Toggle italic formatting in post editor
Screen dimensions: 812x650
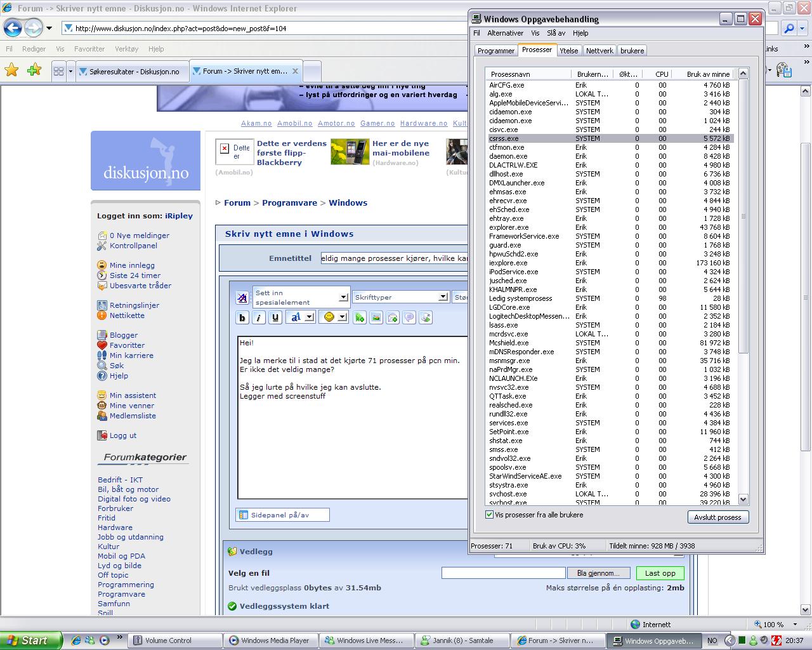pos(258,318)
